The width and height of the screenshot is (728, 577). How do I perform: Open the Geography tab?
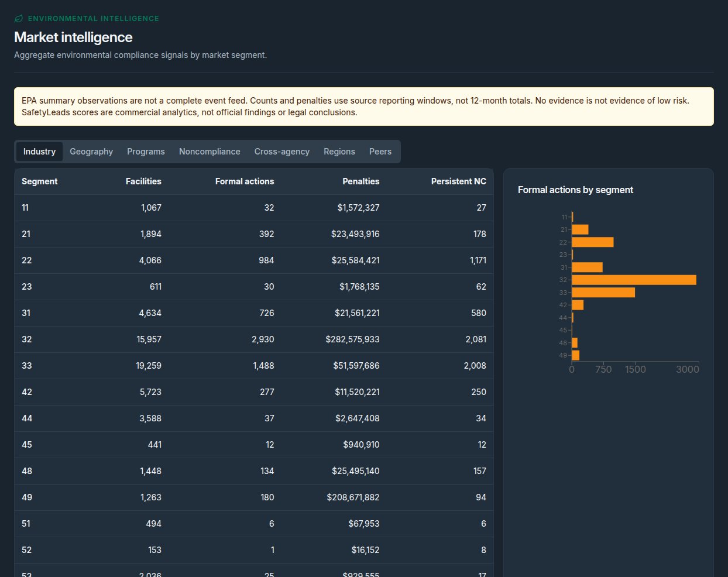tap(91, 152)
